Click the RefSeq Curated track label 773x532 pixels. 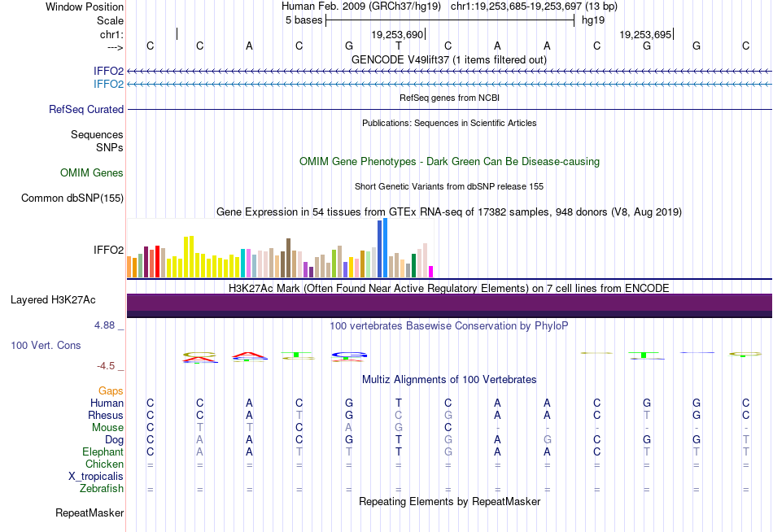[x=86, y=110]
